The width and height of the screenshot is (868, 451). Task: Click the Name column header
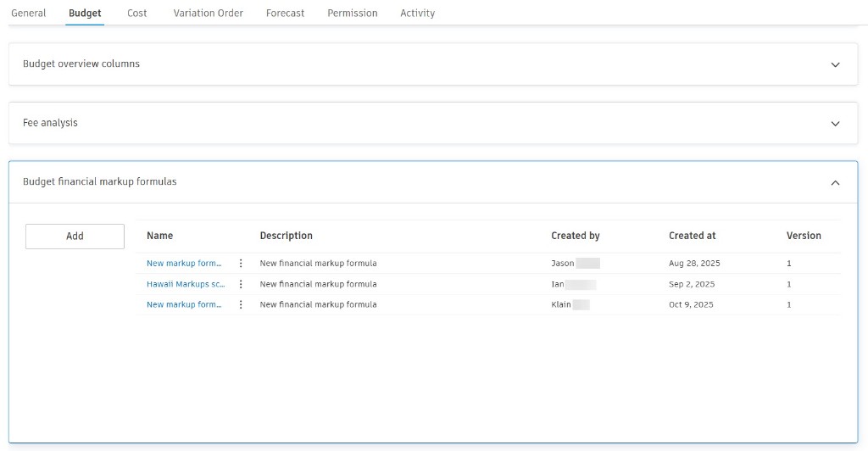160,236
